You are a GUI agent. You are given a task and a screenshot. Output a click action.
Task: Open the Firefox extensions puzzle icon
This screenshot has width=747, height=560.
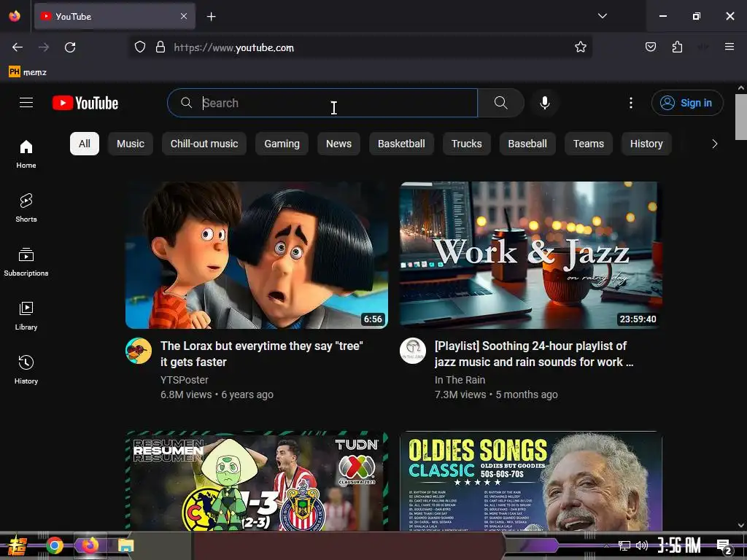(x=677, y=47)
